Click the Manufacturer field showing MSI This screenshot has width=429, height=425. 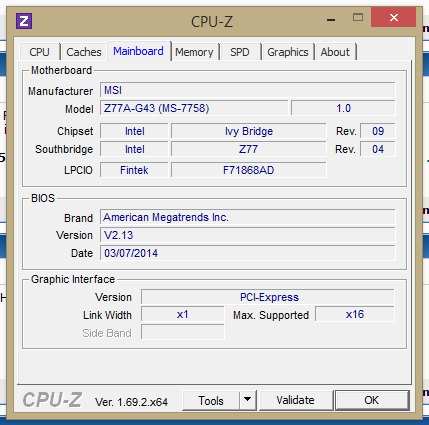tap(248, 90)
